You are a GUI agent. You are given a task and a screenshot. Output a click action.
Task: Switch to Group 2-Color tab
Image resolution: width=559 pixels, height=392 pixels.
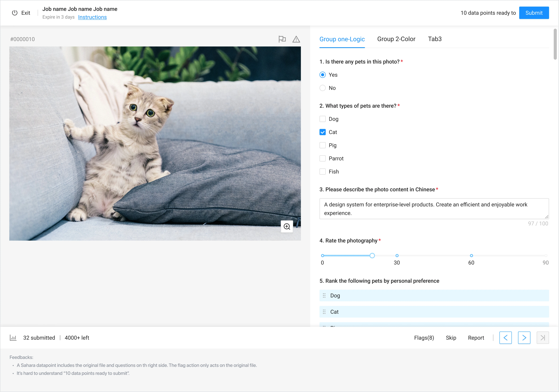point(396,39)
